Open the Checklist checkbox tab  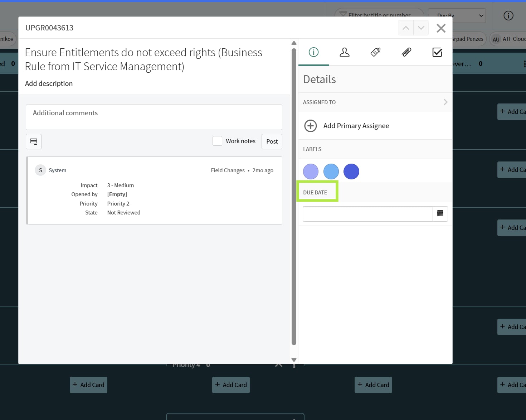click(437, 52)
